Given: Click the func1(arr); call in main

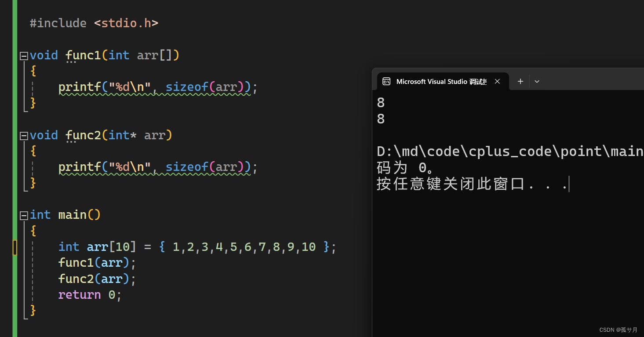Looking at the screenshot, I should click(97, 263).
